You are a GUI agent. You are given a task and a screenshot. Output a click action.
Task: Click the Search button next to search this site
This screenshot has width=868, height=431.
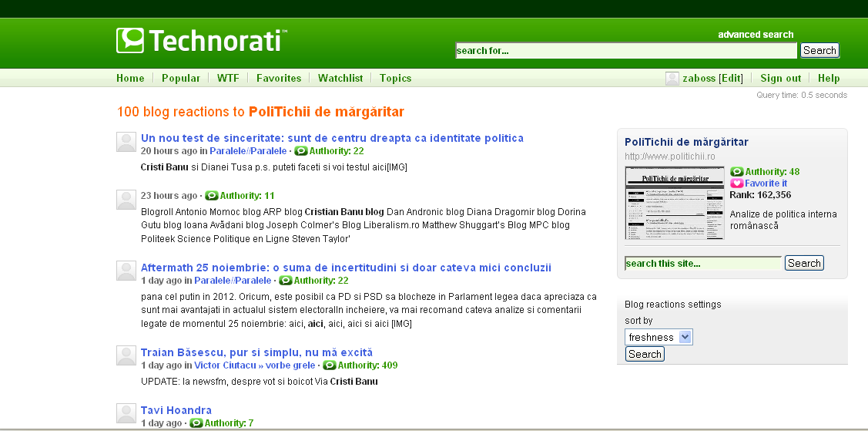click(x=804, y=263)
